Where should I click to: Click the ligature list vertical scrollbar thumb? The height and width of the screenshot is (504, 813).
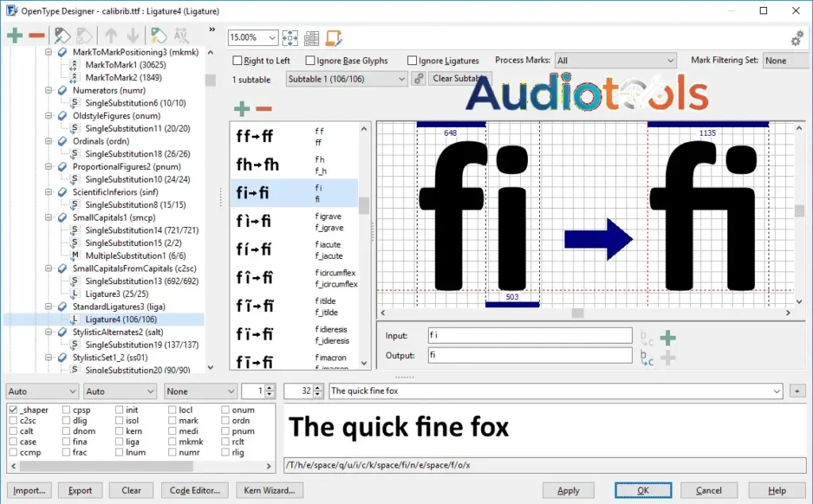coord(364,206)
